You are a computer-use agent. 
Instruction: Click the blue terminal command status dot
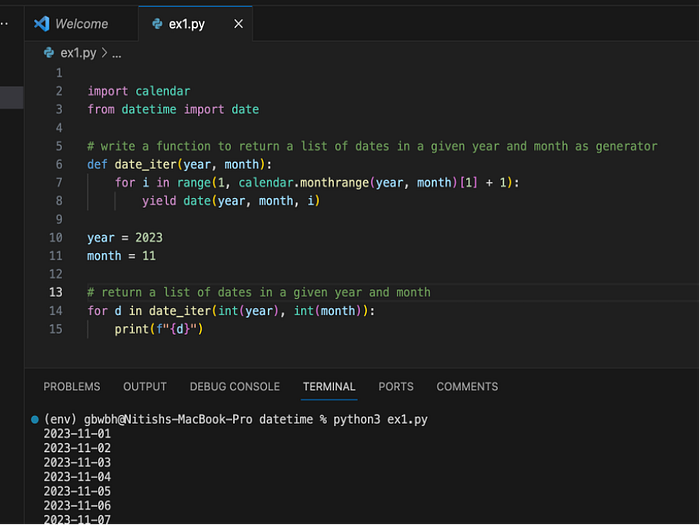pyautogui.click(x=35, y=420)
